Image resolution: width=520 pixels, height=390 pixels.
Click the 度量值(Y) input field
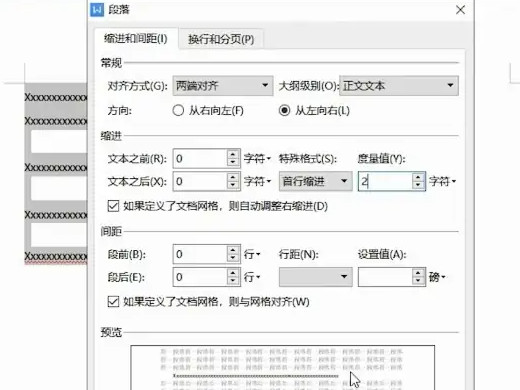point(385,181)
